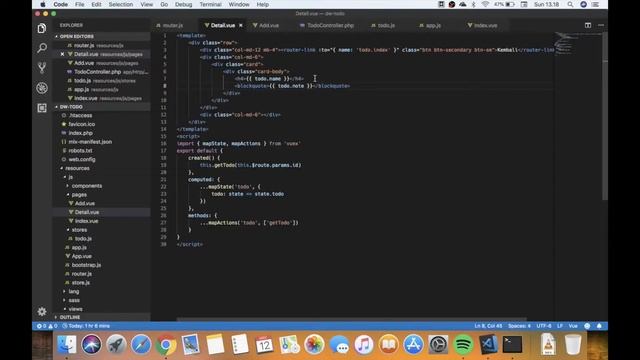Open the Debug menu
Screen dimensions: 640x360
(183, 4)
